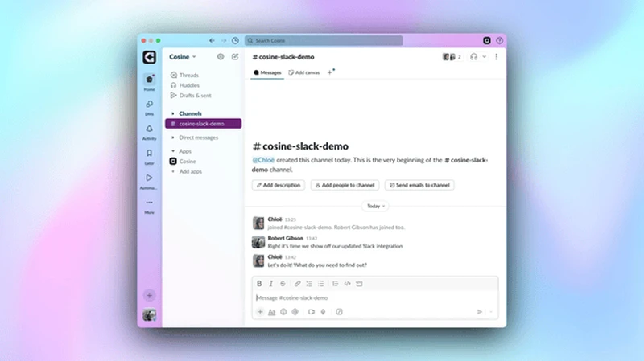Viewport: 644px width, 361px height.
Task: Select the cosine-slack-demo channel
Action: pos(204,124)
